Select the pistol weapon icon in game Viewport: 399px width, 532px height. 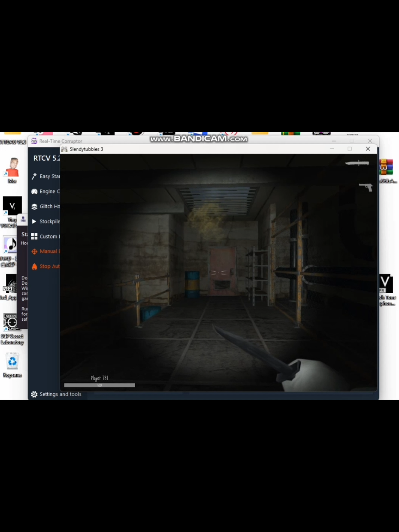[x=366, y=187]
